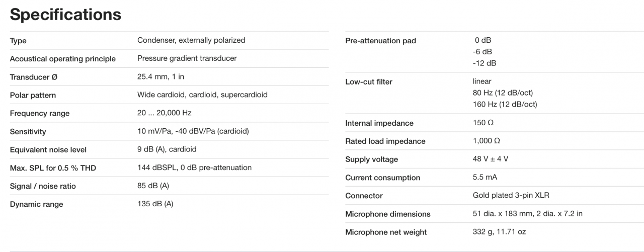644x252 pixels.
Task: Click the -12 dB pre-attenuation pad value
Action: click(484, 63)
